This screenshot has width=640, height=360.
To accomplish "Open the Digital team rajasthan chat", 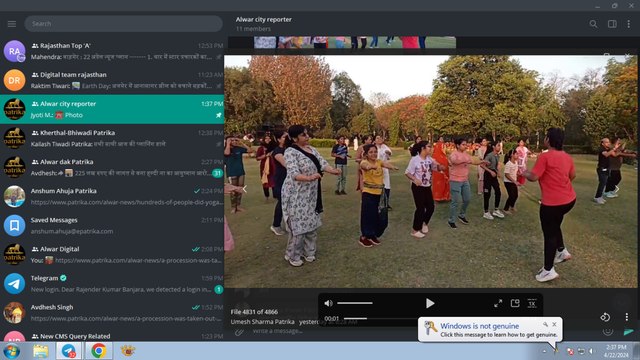I will 112,80.
